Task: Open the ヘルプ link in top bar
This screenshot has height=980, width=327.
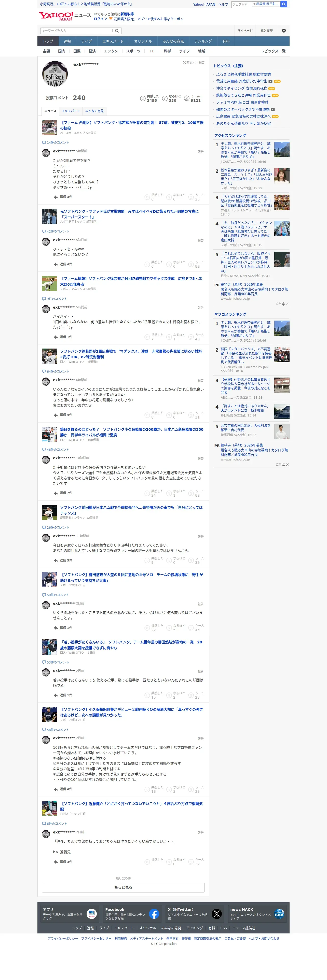Action: tap(223, 5)
